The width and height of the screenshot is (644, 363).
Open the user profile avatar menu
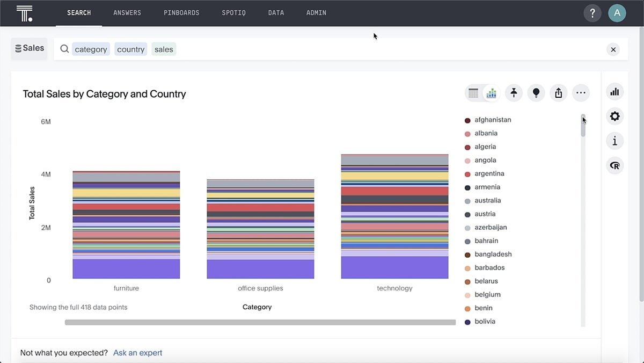(x=617, y=13)
